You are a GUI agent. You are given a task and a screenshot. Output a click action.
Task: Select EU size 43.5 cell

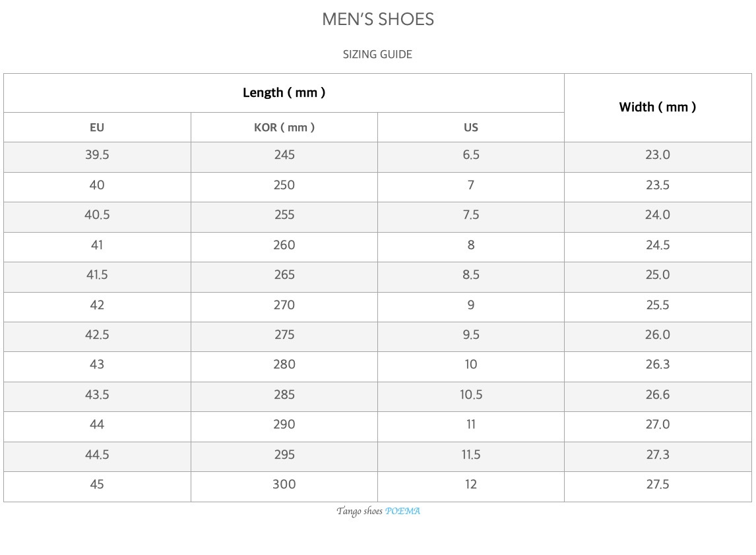tap(97, 395)
